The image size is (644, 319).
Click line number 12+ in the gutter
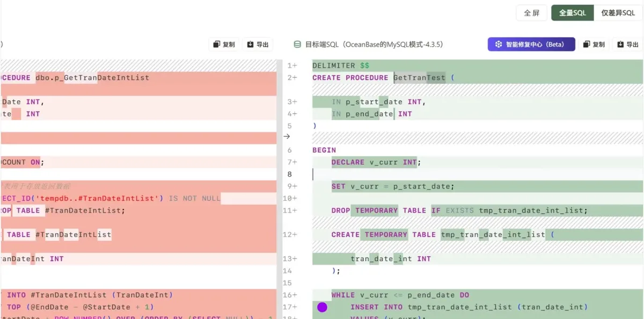(290, 235)
